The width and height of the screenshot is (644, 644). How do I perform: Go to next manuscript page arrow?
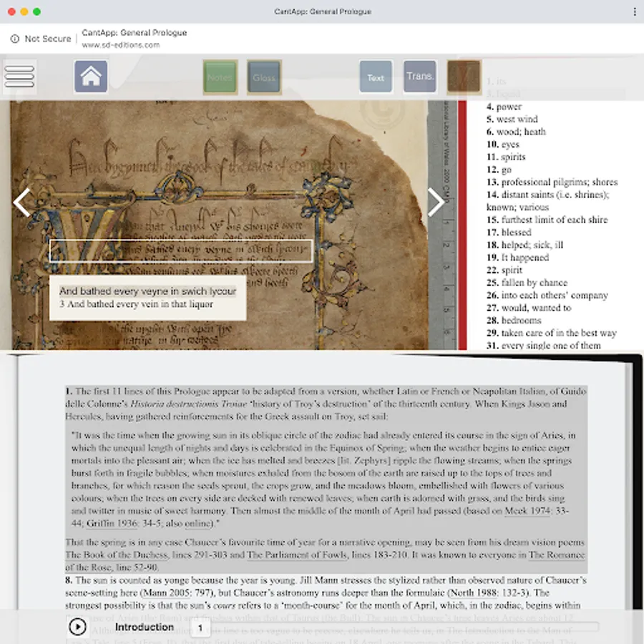[x=436, y=202]
